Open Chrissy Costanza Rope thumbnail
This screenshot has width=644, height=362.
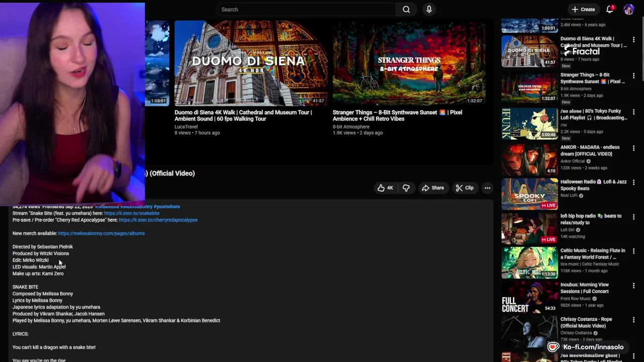click(529, 331)
